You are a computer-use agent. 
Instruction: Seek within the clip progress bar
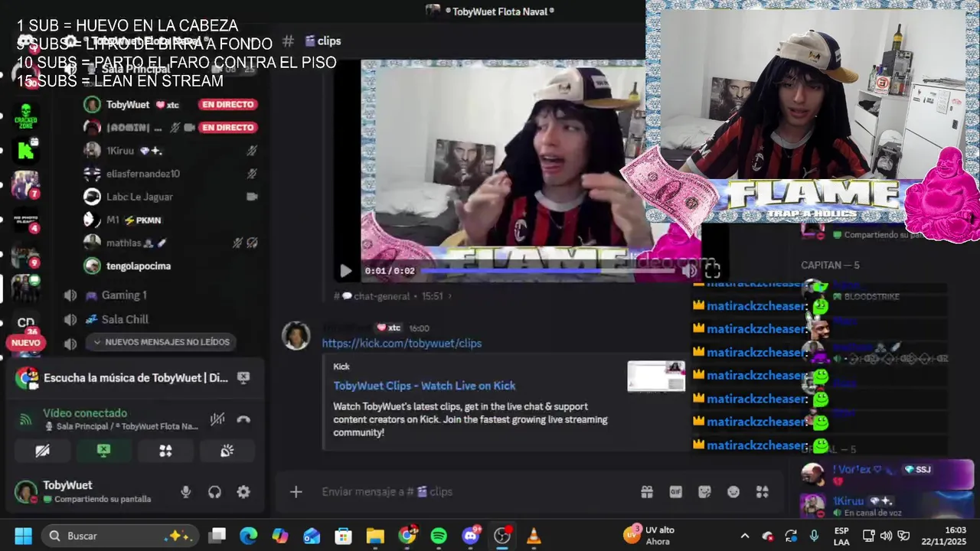click(547, 271)
